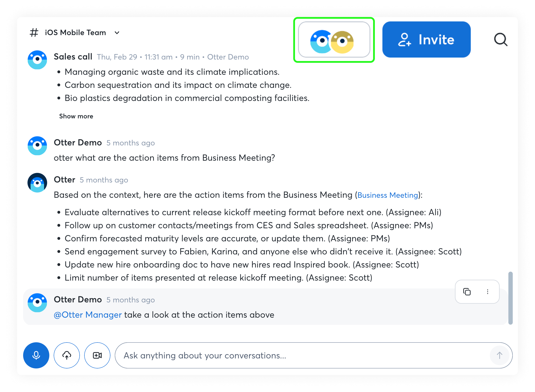Click the Sales call avatar icon

tap(37, 60)
